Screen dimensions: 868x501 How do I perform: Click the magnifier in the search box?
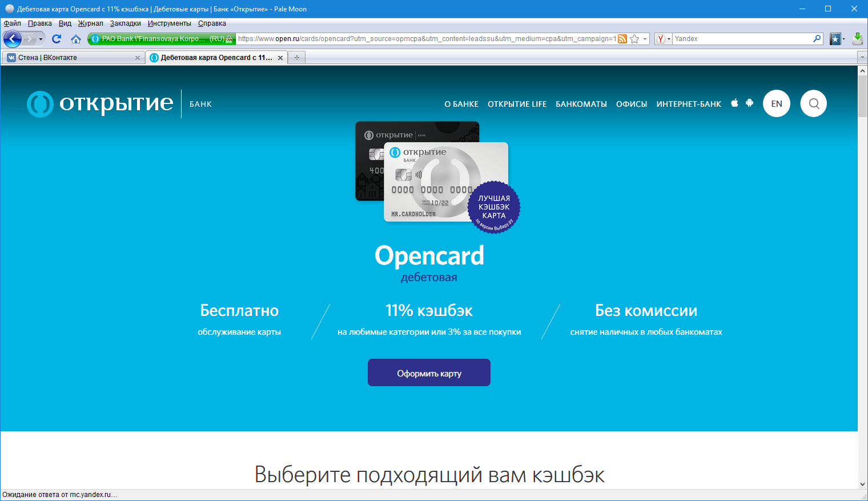[x=817, y=39]
